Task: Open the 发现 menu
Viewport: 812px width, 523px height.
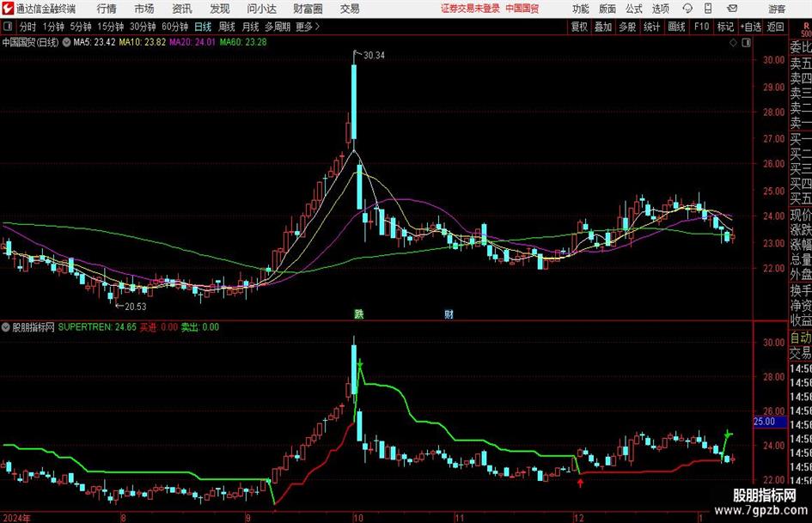Action: pos(220,9)
